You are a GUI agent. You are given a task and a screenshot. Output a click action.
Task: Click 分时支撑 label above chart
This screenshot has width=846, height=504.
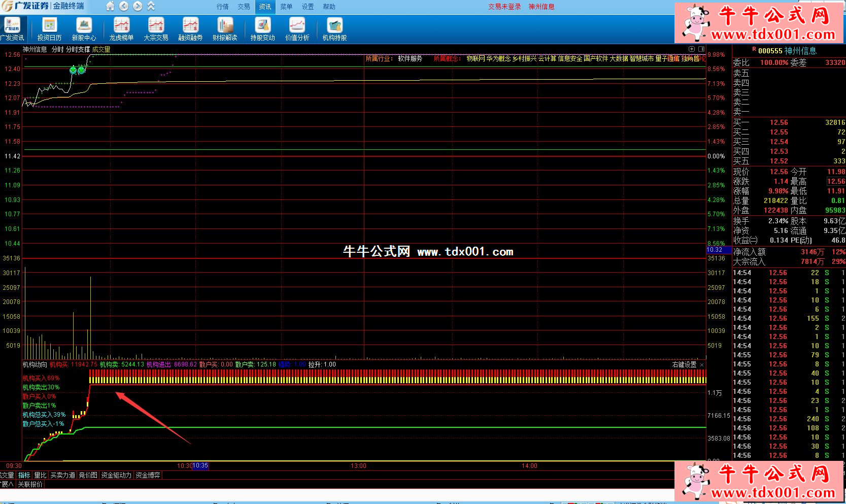click(x=78, y=49)
